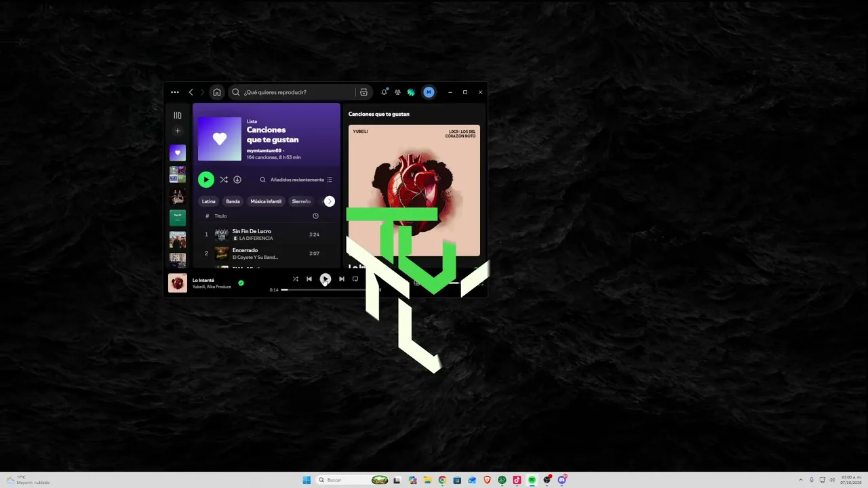Viewport: 868px width, 488px height.
Task: Go to Spotify Home
Action: point(217,92)
